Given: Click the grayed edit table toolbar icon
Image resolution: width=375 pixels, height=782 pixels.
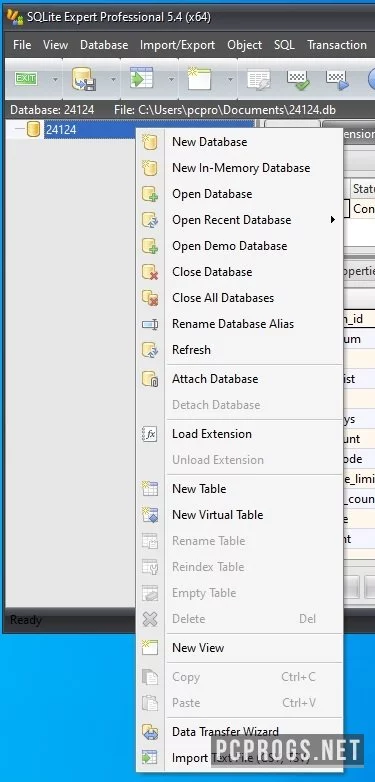Looking at the screenshot, I should 259,80.
